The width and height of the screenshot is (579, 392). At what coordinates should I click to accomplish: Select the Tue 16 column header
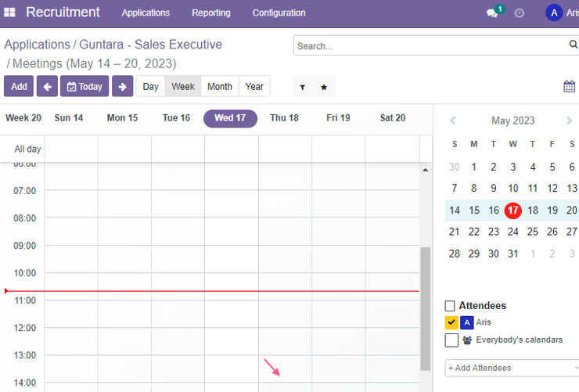176,118
